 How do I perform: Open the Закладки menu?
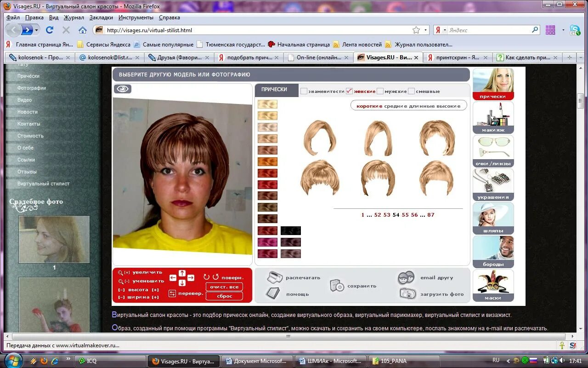pyautogui.click(x=101, y=17)
